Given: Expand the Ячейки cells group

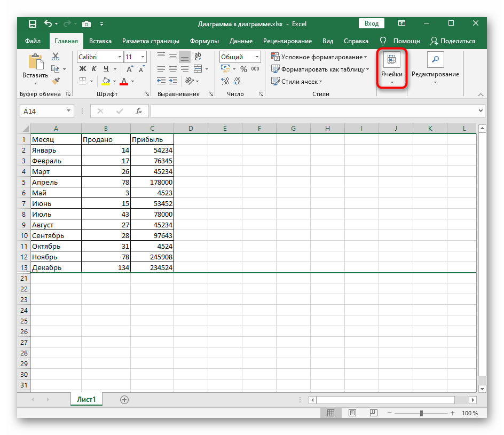Looking at the screenshot, I should 391,69.
